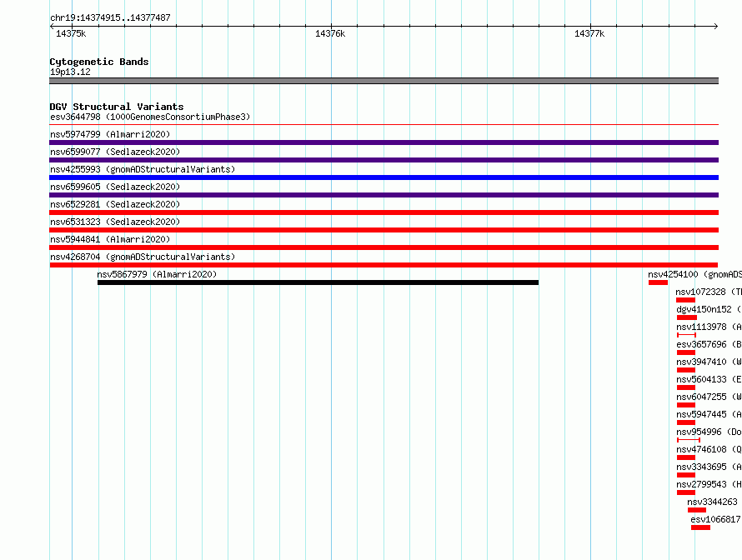
Task: Click the nsv4268704 (gnomADStructuralVariants) label
Action: [143, 257]
